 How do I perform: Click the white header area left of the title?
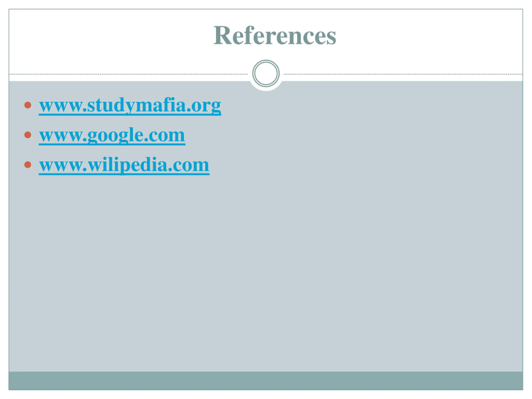coord(111,36)
